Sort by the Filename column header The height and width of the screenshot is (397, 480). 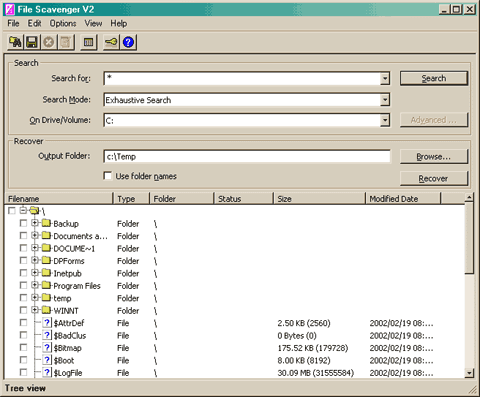(x=59, y=199)
